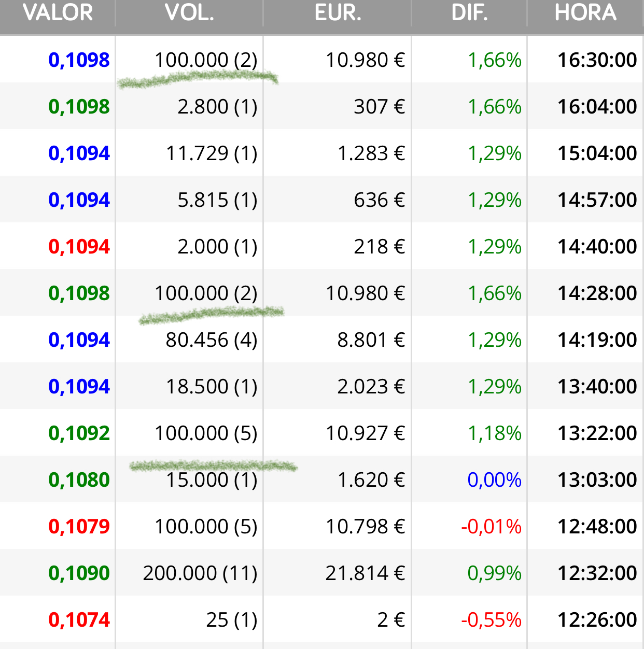Click volume 200.000 (11) cell
The height and width of the screenshot is (649, 644).
[200, 573]
